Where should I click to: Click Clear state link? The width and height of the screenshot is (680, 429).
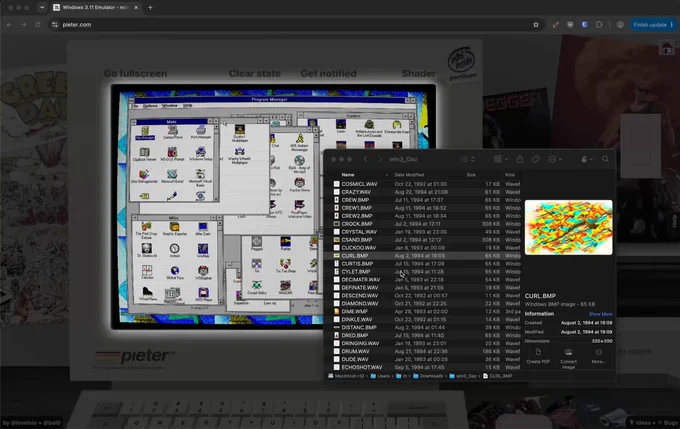point(255,74)
